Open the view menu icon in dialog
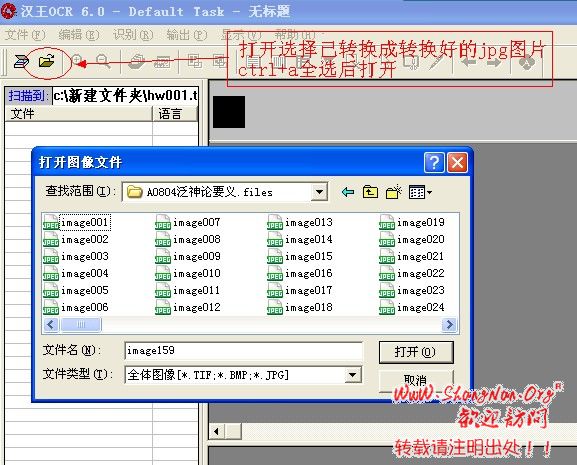This screenshot has height=465, width=577. (x=420, y=192)
